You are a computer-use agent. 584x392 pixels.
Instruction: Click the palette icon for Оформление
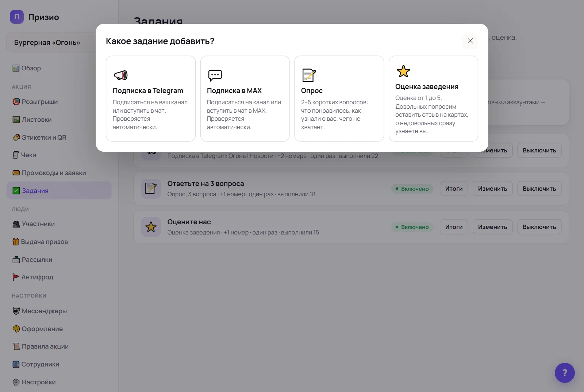16,329
